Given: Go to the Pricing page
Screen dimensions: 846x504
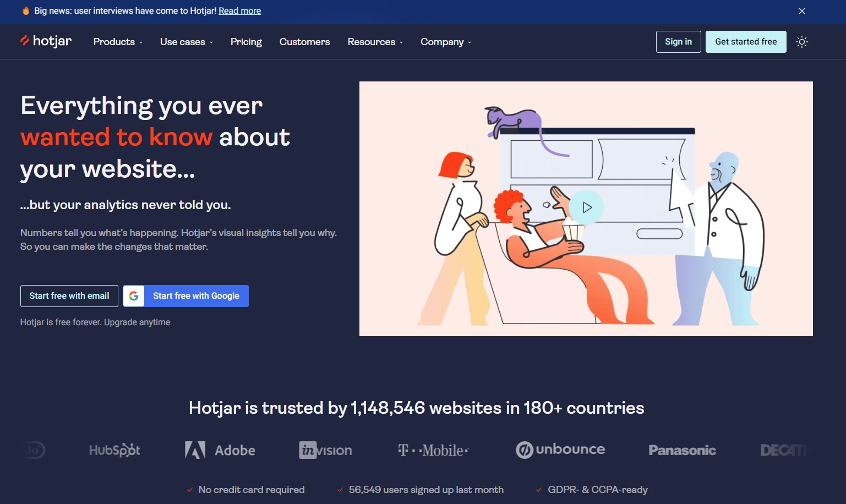Looking at the screenshot, I should [x=246, y=42].
